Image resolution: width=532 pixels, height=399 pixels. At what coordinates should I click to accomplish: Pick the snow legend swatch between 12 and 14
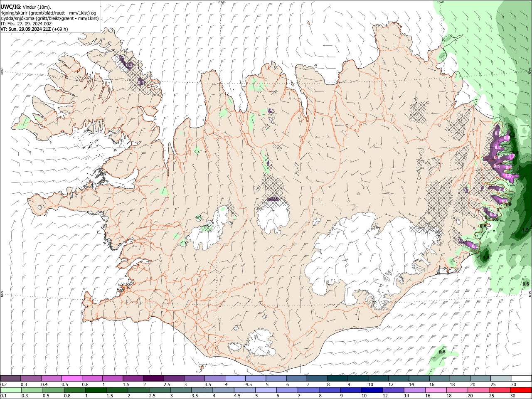[x=399, y=378]
